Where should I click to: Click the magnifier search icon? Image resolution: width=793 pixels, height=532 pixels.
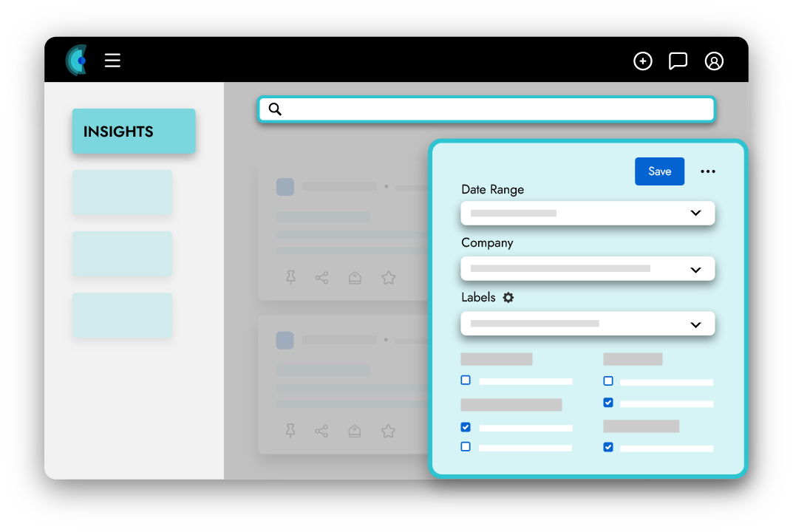(275, 109)
